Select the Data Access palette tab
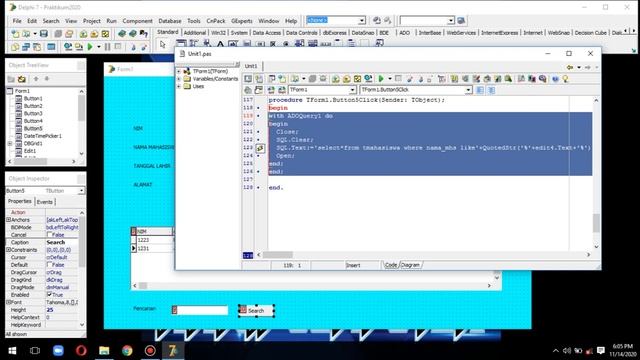This screenshot has width=640, height=360. [267, 33]
